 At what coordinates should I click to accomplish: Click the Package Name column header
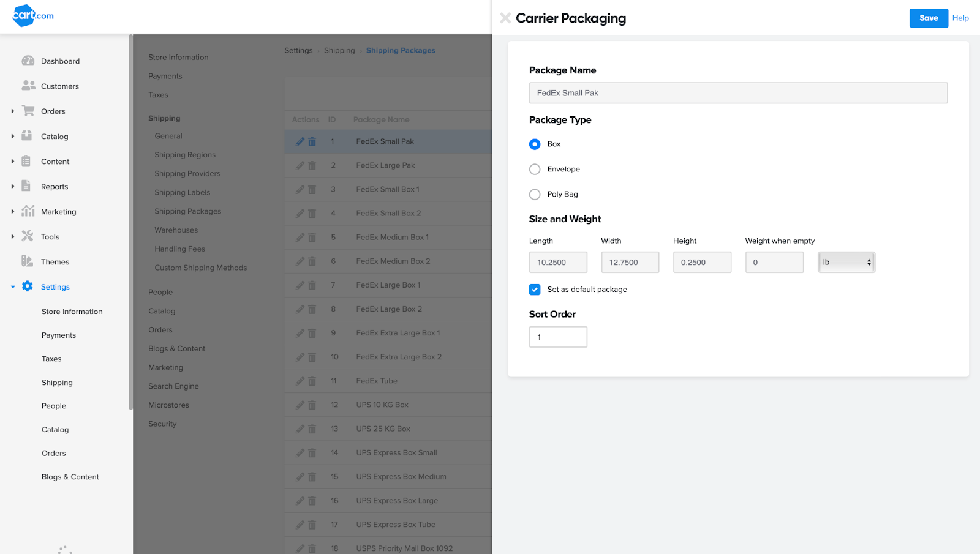381,119
